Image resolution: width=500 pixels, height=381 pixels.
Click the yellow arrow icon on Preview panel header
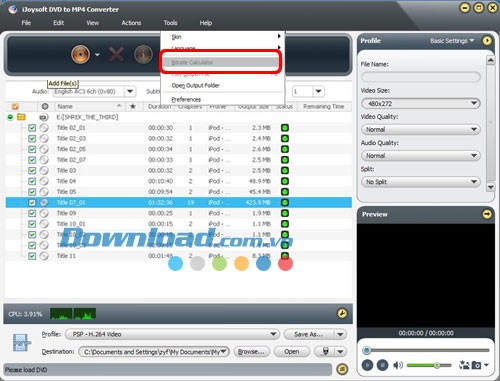tap(487, 214)
